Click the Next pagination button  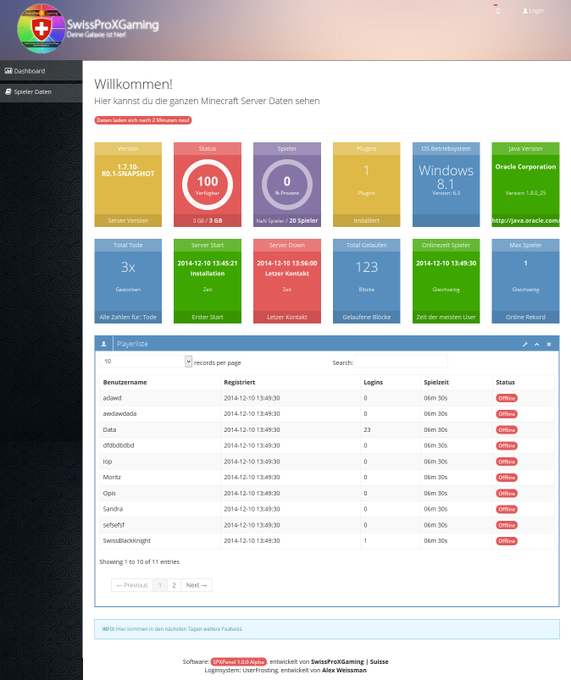196,585
